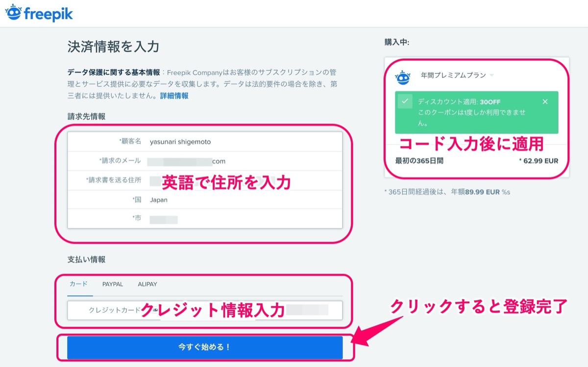This screenshot has width=588, height=367.
Task: Click the ディスカウント適用: 30OFF discount banner
Action: [476, 112]
